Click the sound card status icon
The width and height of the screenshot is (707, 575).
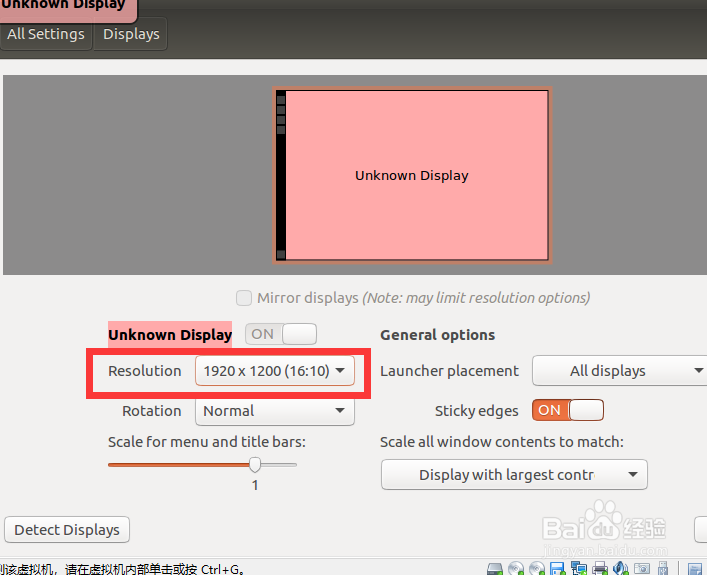[620, 568]
